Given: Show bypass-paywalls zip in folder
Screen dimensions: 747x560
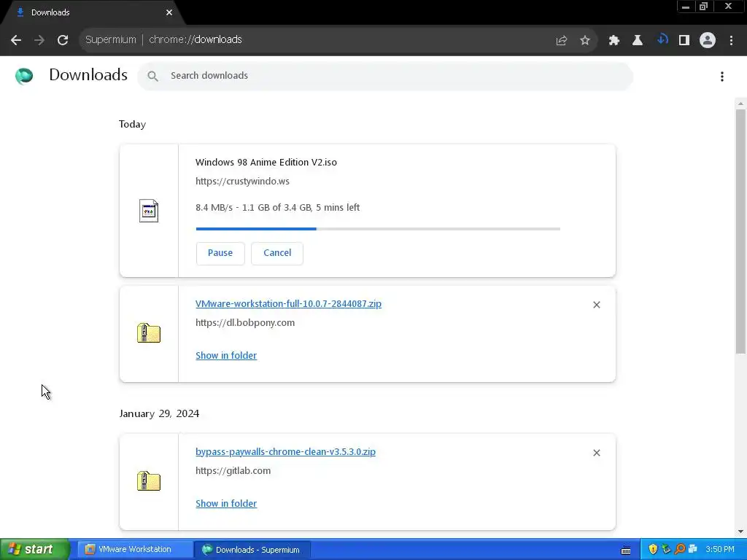Looking at the screenshot, I should tap(226, 504).
